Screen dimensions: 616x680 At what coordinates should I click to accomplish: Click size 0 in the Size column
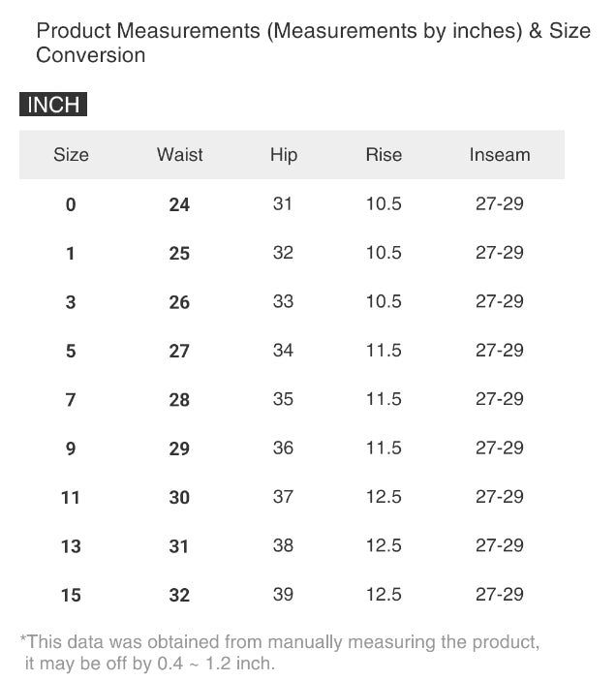coord(71,204)
